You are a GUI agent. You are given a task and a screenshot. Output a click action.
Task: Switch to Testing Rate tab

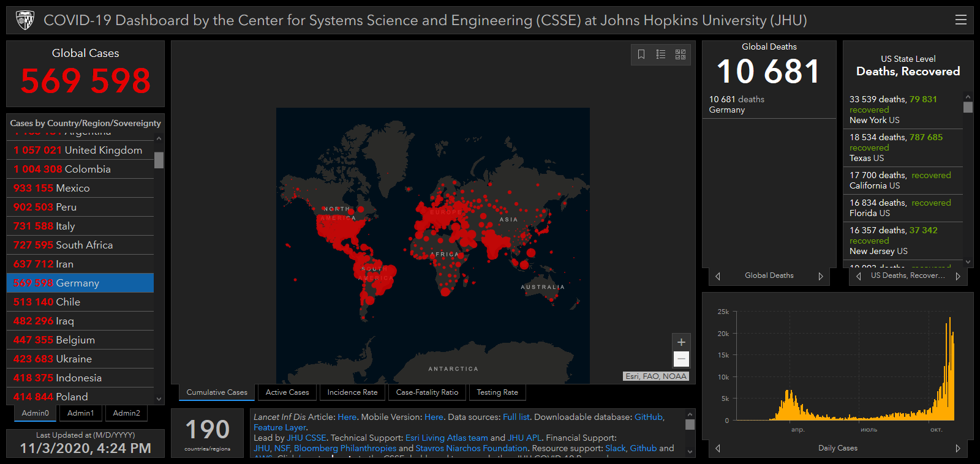497,392
